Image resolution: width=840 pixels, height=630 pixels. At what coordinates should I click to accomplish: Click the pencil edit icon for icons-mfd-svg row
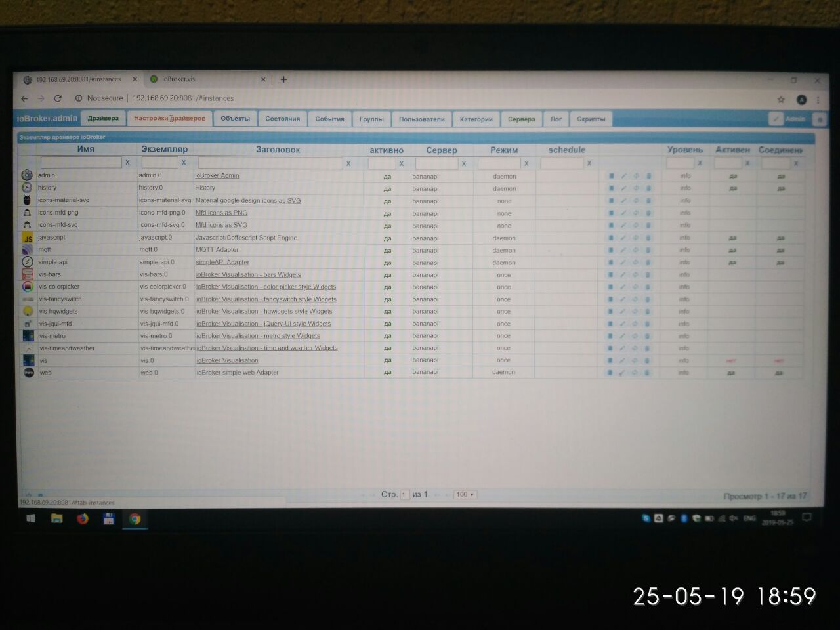623,225
